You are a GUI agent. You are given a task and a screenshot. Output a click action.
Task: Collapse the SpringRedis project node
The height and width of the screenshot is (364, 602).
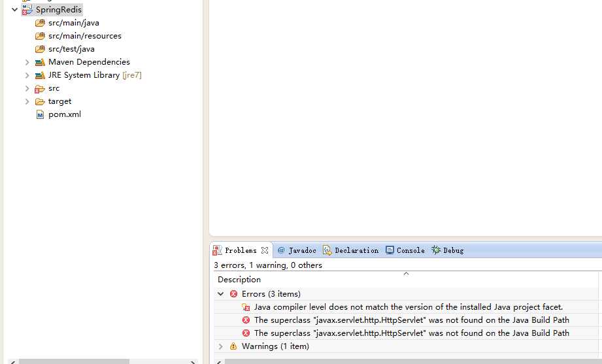click(x=14, y=10)
